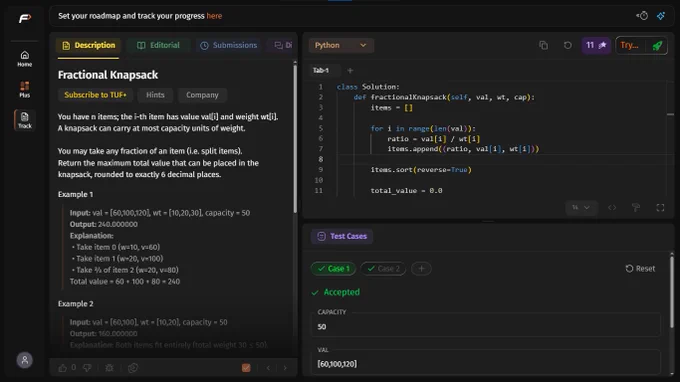The width and height of the screenshot is (680, 382).
Task: Follow the 'here' roadmap link
Action: click(214, 16)
